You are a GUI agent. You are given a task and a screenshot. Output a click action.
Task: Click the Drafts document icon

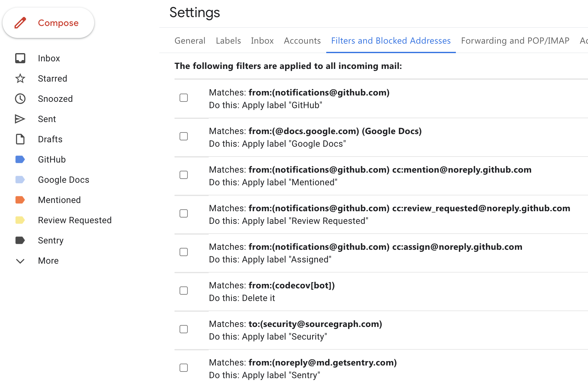20,139
